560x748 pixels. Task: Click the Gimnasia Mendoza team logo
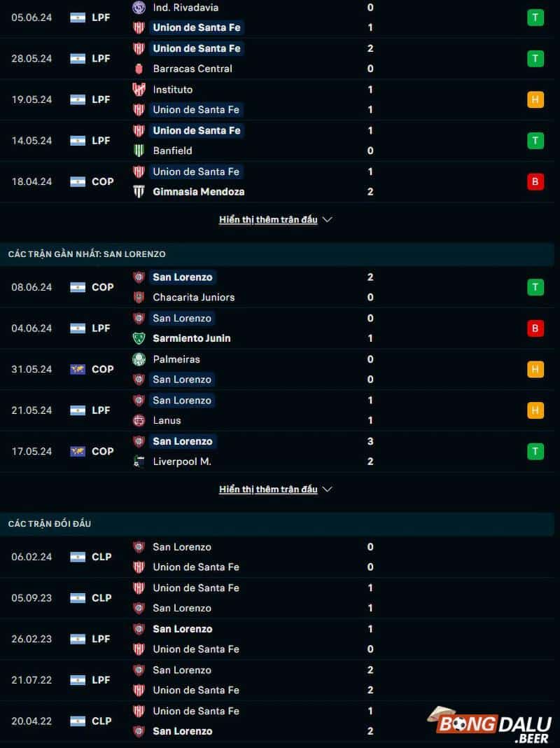click(x=139, y=191)
